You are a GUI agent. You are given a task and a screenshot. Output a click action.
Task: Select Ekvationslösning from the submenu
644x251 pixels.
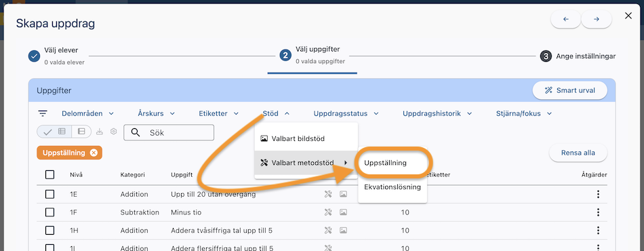[393, 187]
